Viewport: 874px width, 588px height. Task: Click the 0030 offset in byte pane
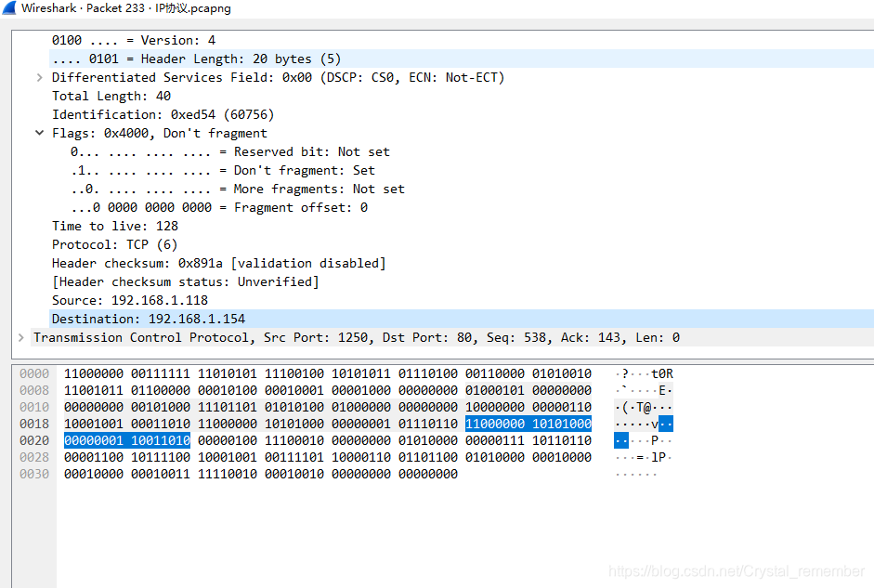34,474
